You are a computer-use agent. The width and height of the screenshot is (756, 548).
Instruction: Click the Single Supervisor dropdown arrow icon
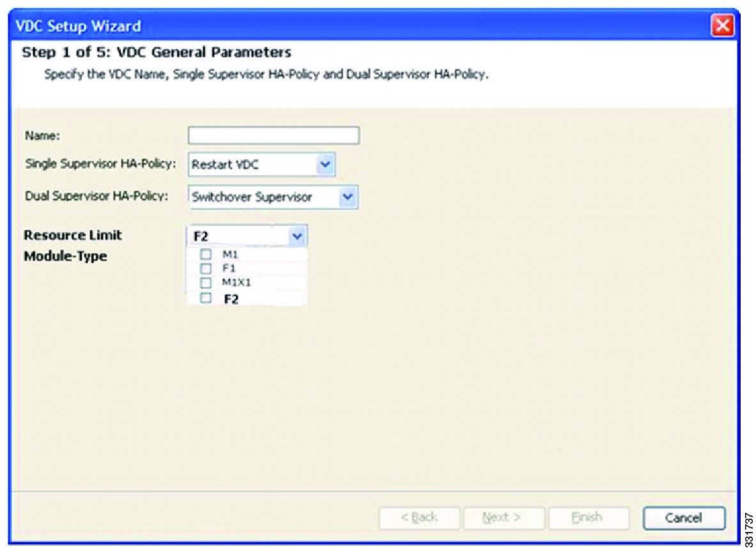324,164
